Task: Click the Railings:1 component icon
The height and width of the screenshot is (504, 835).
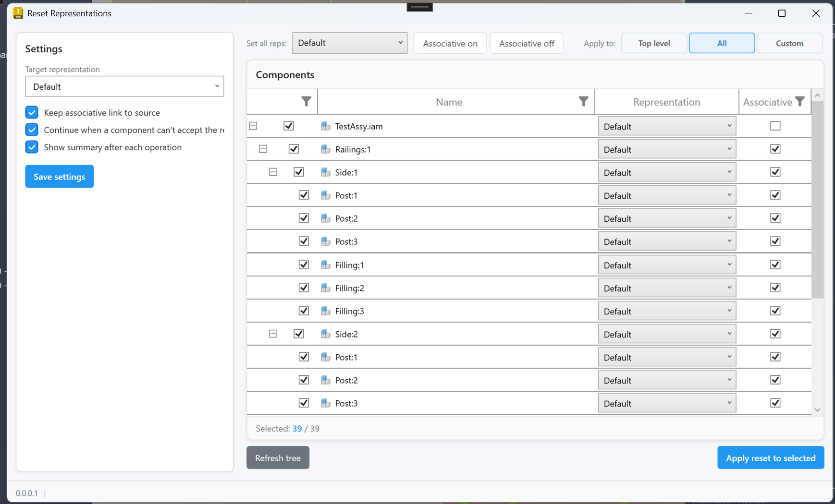Action: [326, 149]
